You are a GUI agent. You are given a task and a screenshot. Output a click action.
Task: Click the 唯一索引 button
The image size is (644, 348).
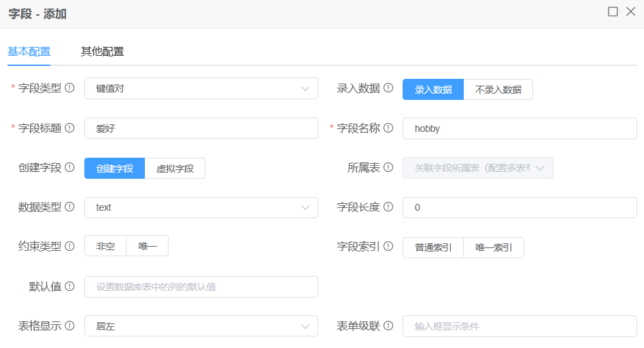click(494, 247)
